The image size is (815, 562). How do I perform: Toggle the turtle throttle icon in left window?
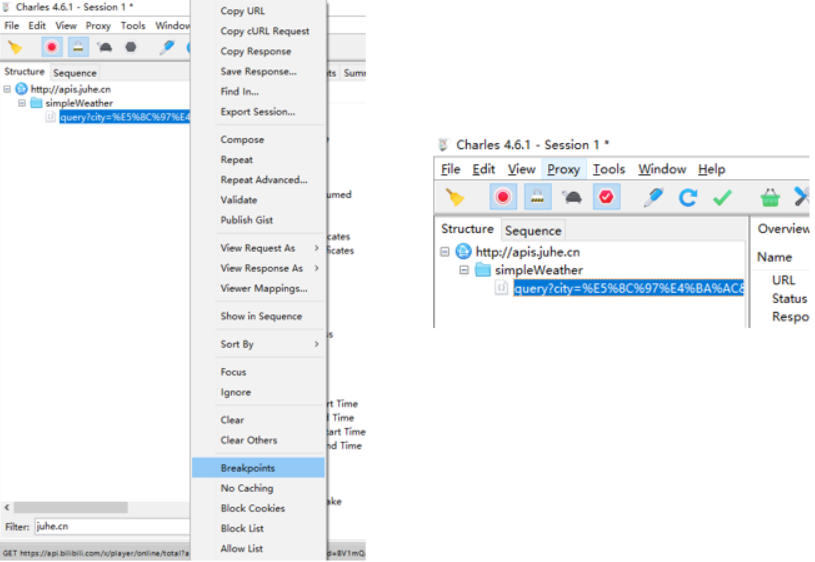point(105,47)
